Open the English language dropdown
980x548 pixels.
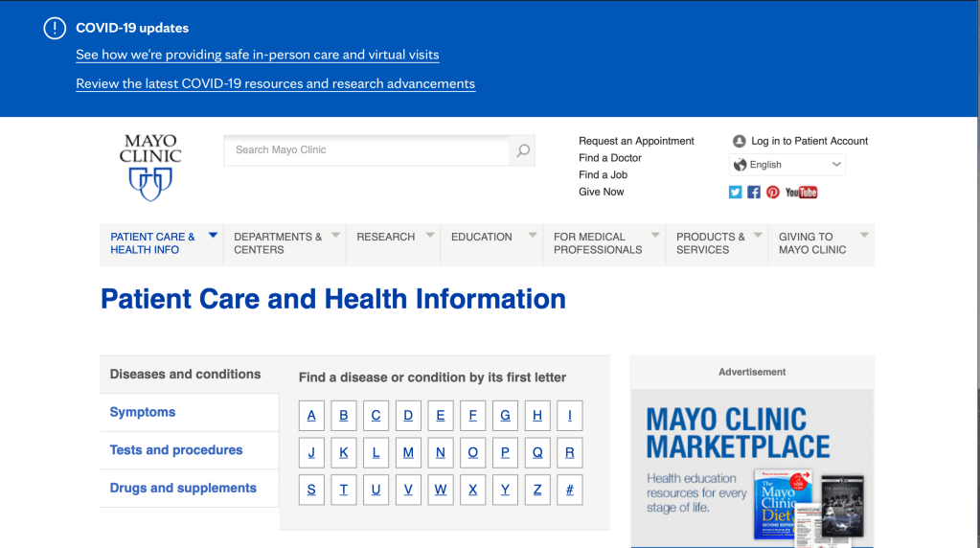(787, 165)
